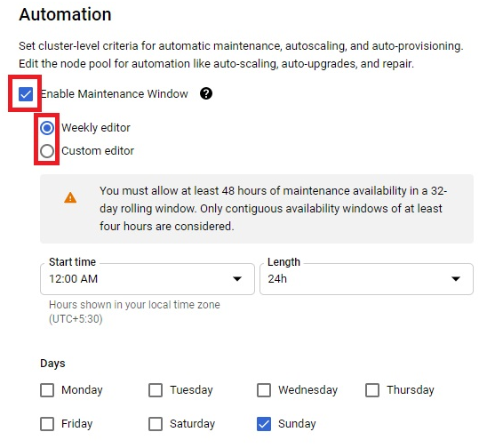
Task: Select the Custom editor radio button
Action: 47,151
